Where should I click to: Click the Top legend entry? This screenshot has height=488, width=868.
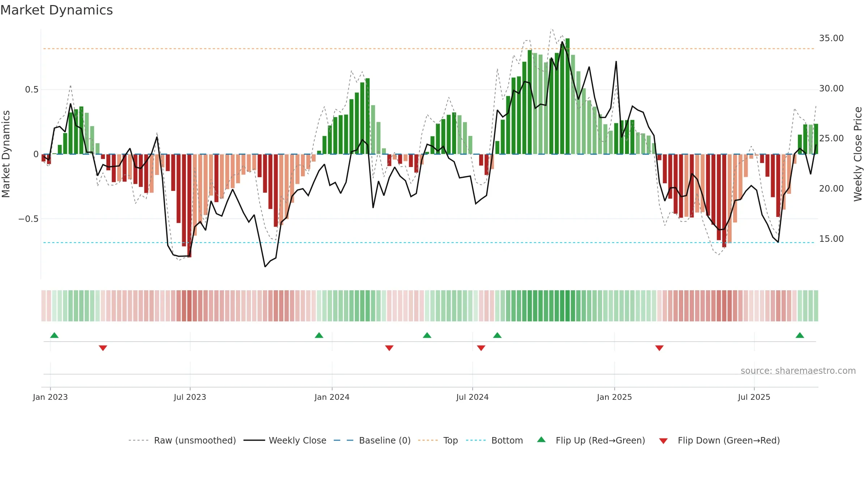point(438,440)
